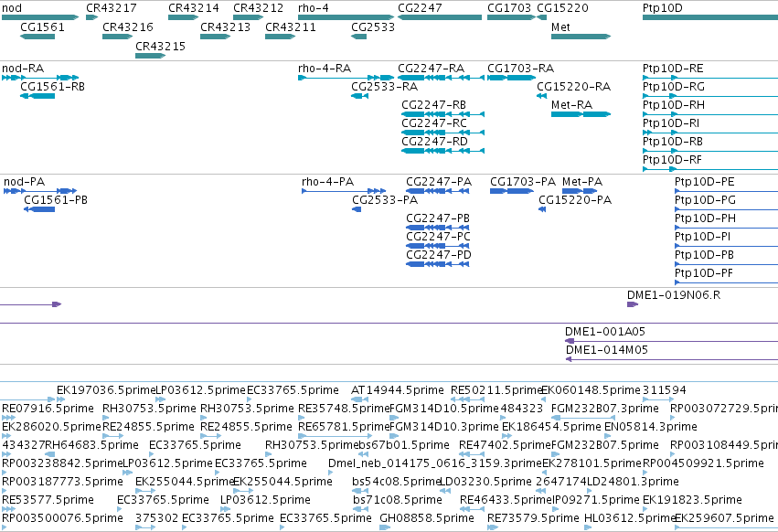This screenshot has height=532, width=778.
Task: Select protein Ptp10D-PI
Action: coord(727,246)
